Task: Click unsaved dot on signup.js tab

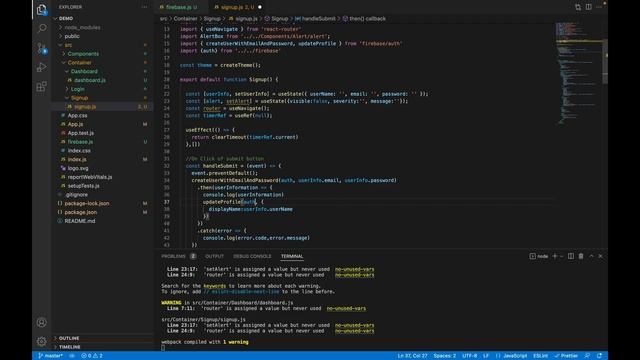Action: (x=260, y=7)
